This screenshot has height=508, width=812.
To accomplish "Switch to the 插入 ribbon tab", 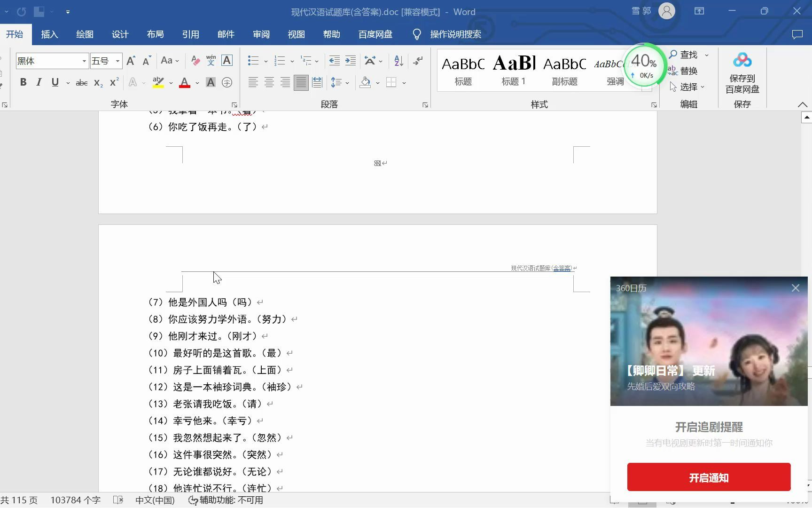I will [49, 34].
